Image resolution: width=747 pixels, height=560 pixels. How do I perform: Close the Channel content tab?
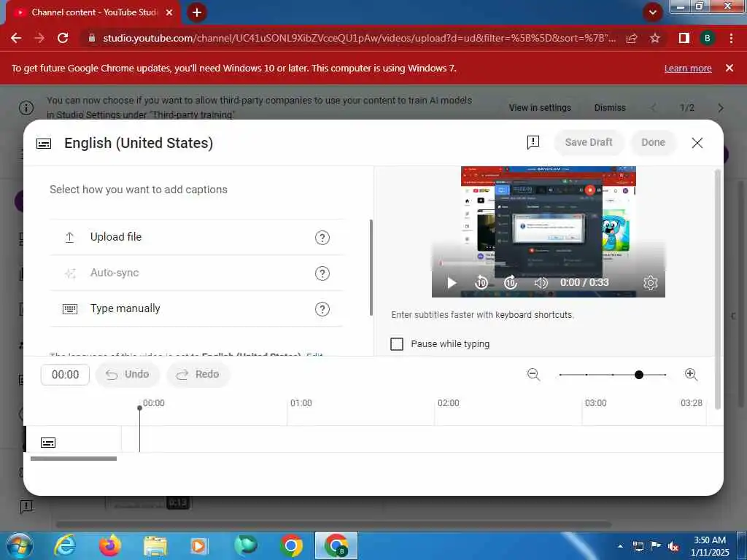point(169,12)
